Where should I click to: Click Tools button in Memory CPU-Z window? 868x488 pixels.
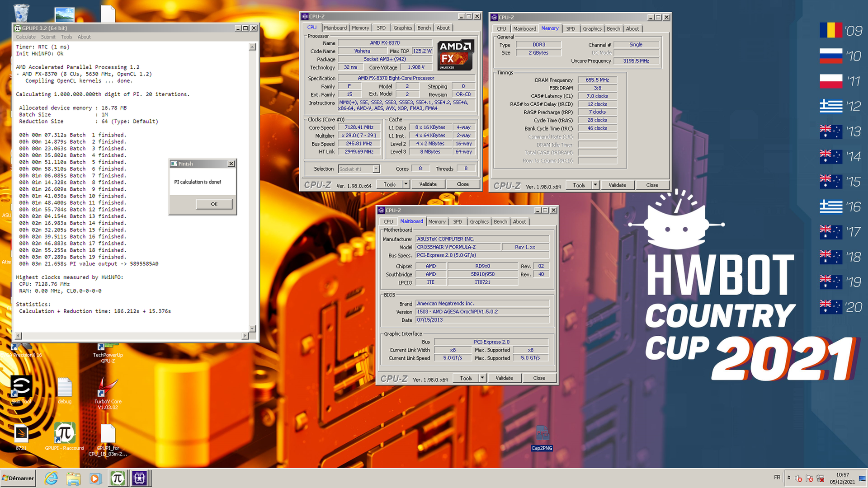point(579,185)
